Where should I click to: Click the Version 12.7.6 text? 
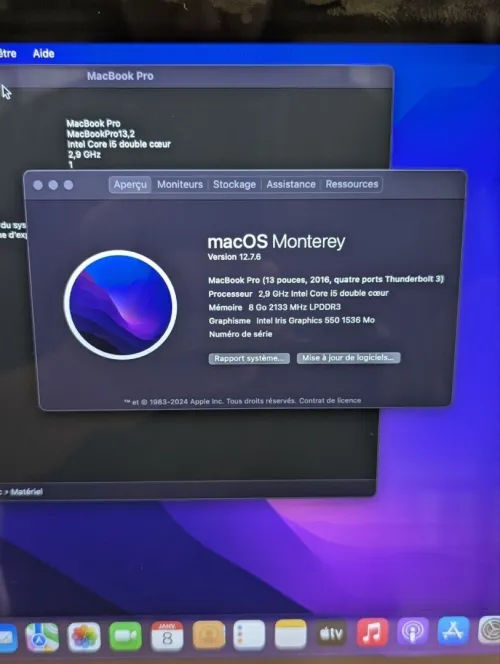[234, 257]
